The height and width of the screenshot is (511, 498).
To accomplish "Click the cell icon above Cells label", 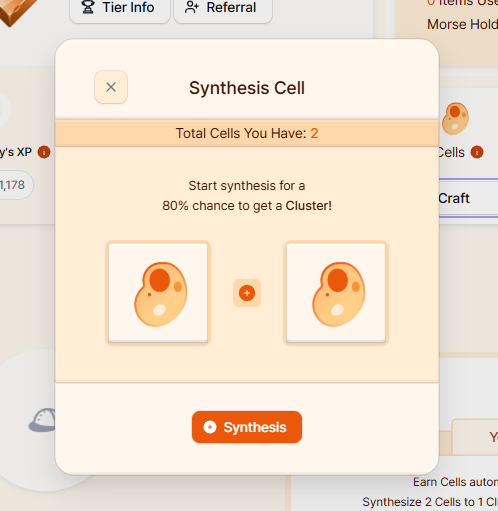I will pyautogui.click(x=455, y=118).
